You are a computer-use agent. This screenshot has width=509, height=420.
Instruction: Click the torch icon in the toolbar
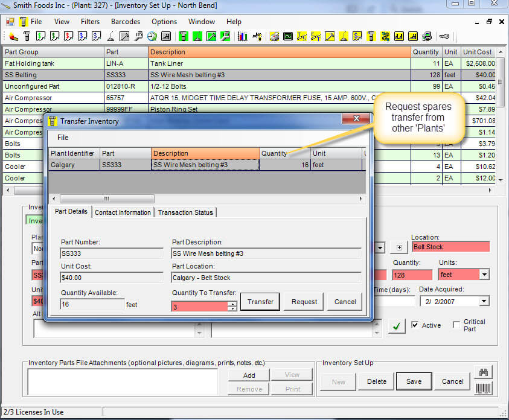(13, 36)
